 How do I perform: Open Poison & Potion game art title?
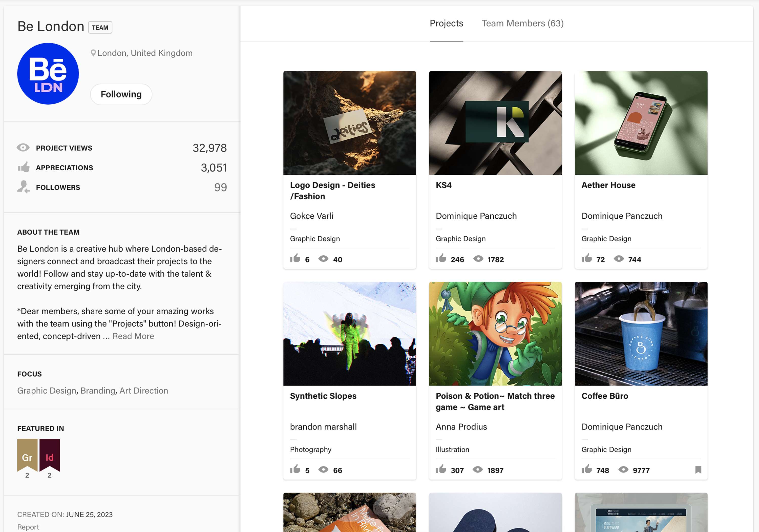tap(495, 402)
